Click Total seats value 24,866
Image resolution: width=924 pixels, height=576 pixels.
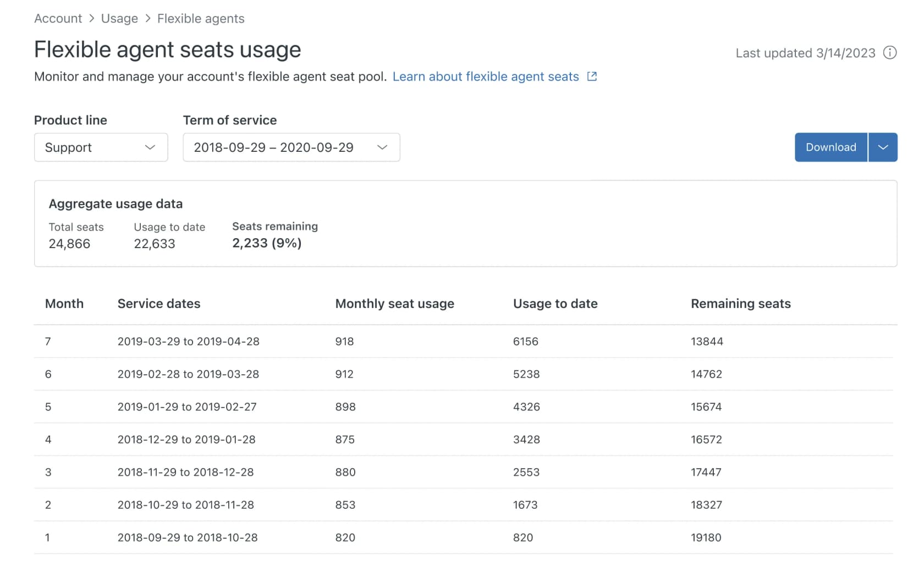click(69, 244)
